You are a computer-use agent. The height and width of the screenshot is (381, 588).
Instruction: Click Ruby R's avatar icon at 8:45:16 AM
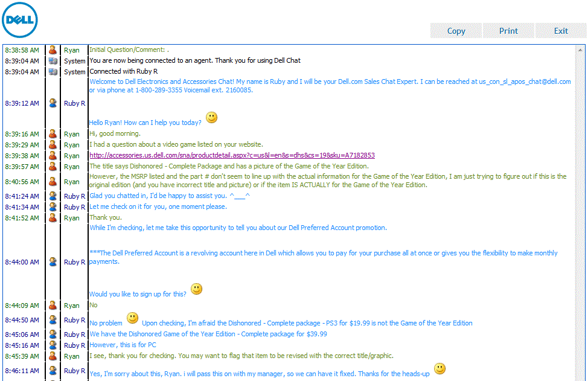(53, 345)
